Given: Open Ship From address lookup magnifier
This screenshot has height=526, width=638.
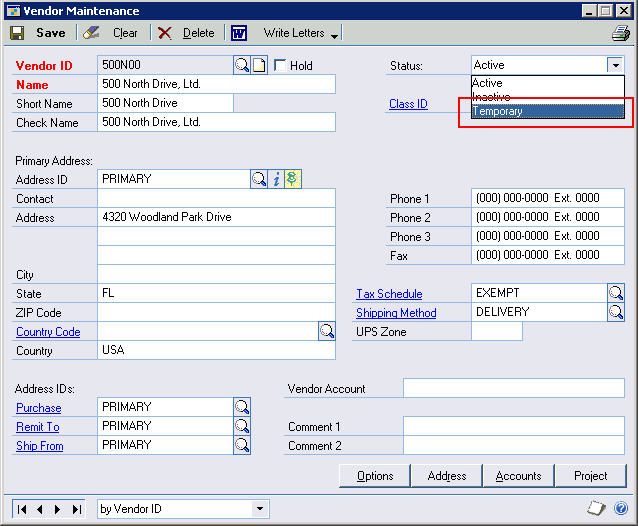Looking at the screenshot, I should [242, 445].
